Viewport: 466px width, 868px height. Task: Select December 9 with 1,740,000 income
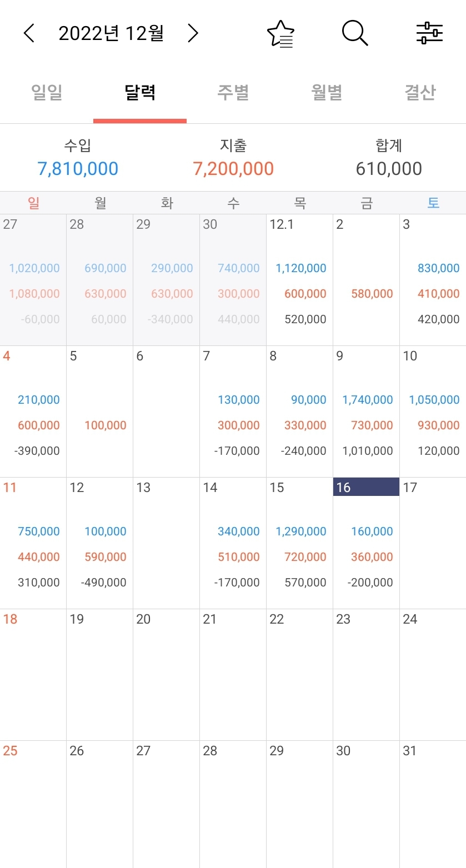[366, 412]
